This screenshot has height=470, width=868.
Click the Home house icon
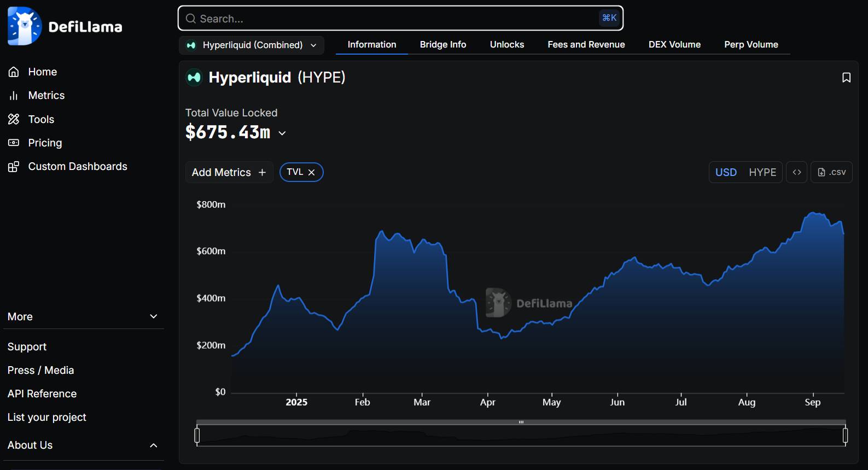pyautogui.click(x=14, y=72)
